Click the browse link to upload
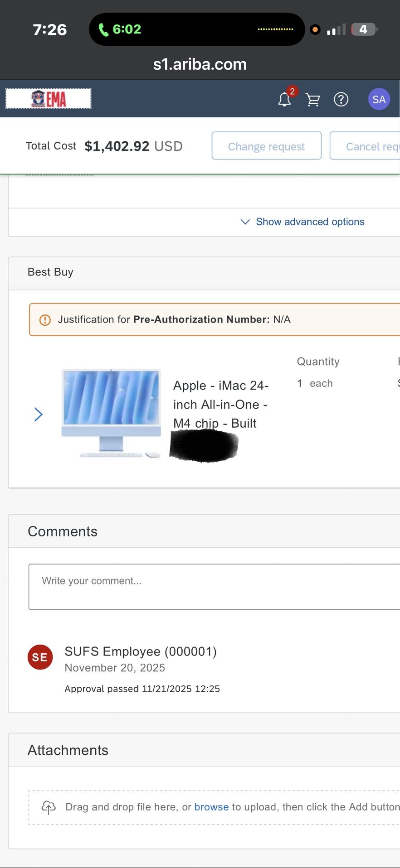The height and width of the screenshot is (868, 400). coord(211,807)
